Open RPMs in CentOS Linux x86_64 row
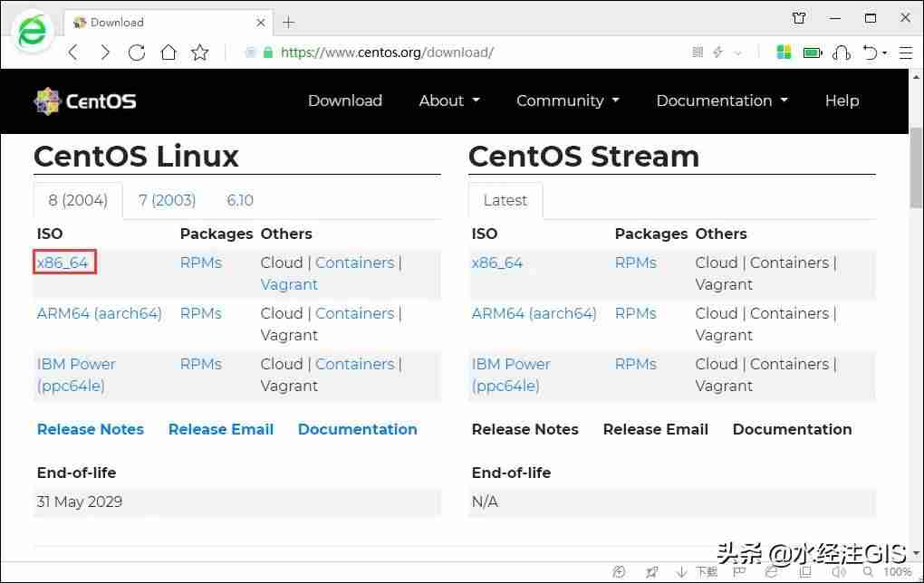Screen dimensions: 924x583 click(201, 263)
